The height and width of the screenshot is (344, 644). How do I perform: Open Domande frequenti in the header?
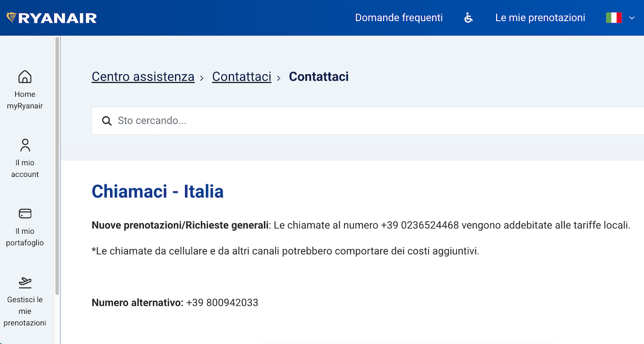pos(399,18)
